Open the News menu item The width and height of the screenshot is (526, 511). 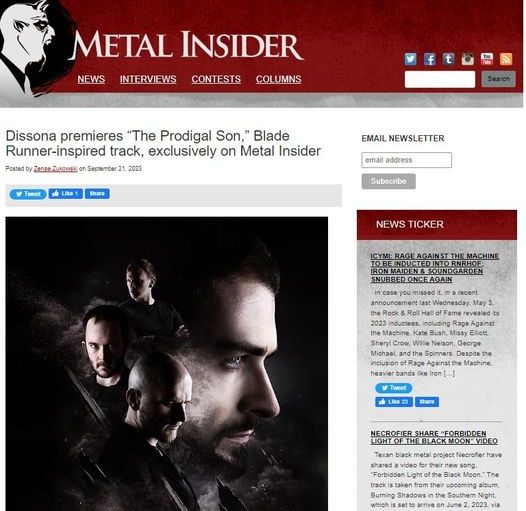[x=91, y=79]
